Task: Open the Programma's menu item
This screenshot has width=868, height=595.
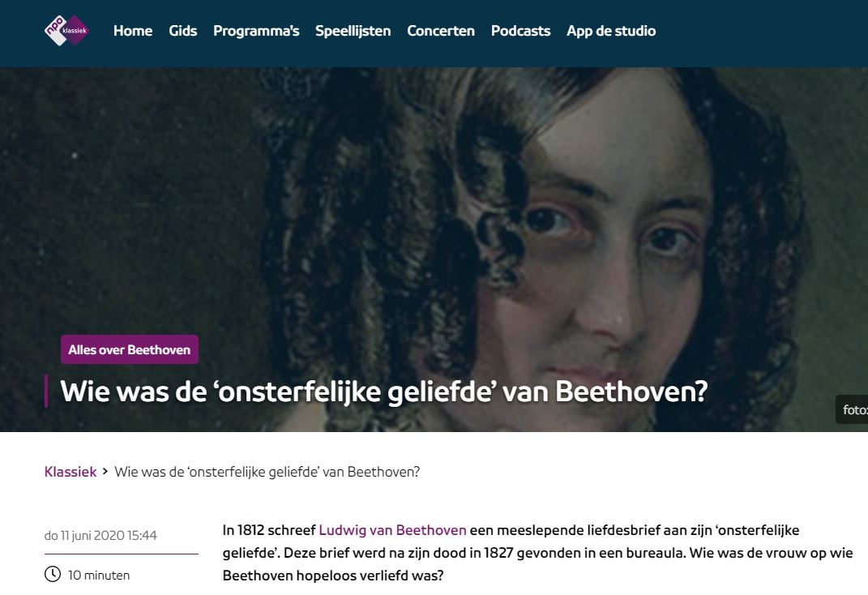Action: [x=256, y=31]
